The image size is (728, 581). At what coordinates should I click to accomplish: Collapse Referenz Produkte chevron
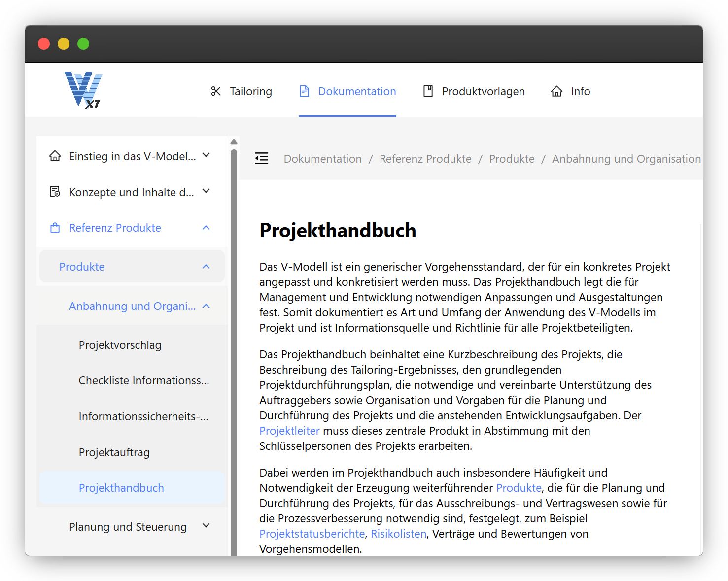pyautogui.click(x=206, y=228)
